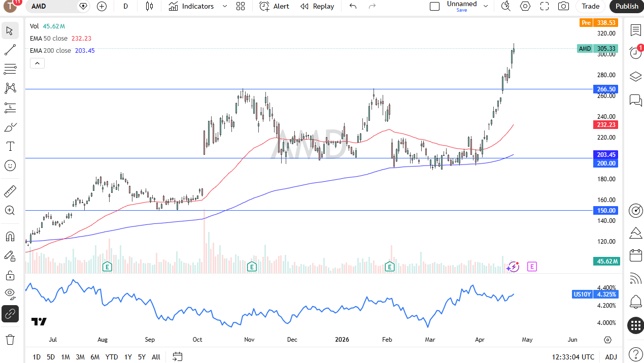Open the object tree layers panel

pos(635,77)
